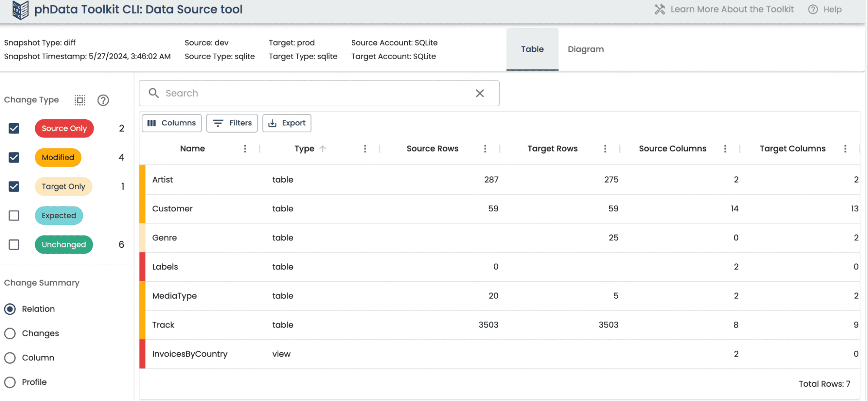This screenshot has width=868, height=401.
Task: Click the Help question mark icon
Action: point(813,10)
